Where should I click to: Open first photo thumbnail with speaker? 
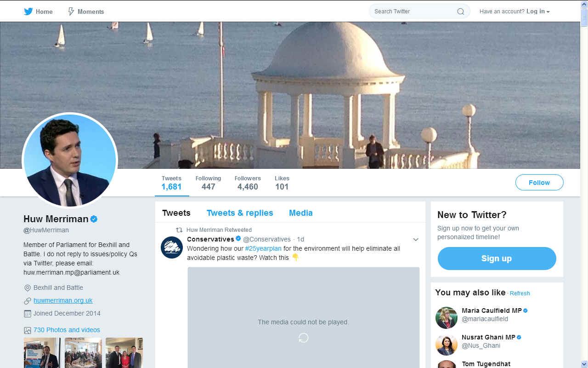(x=42, y=353)
